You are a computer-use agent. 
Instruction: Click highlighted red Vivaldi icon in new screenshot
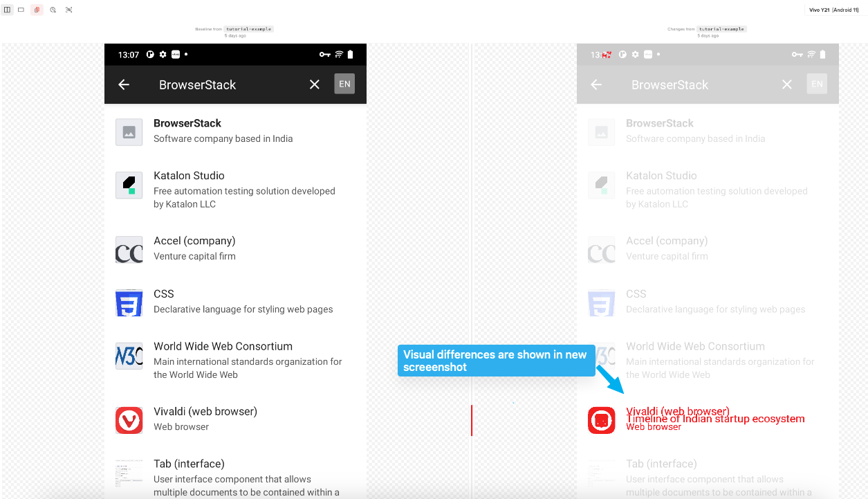click(602, 420)
